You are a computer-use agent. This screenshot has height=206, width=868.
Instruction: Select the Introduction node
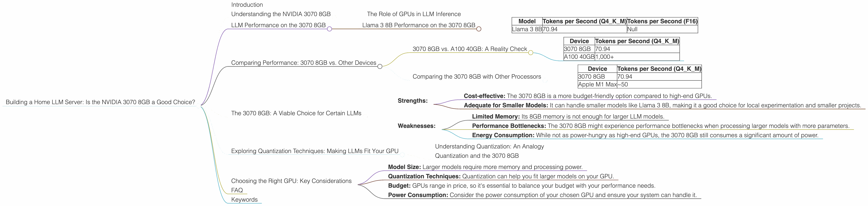(x=247, y=5)
